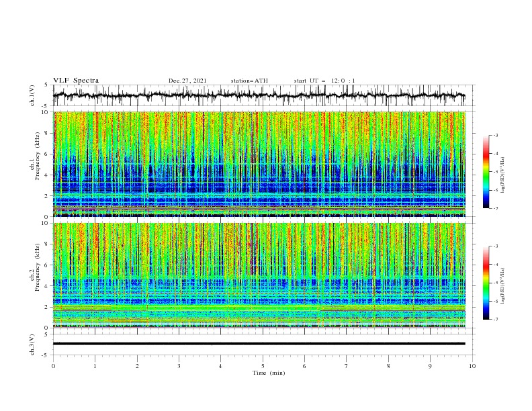The height and width of the screenshot is (411, 532).
Task: Click time axis tick label "1"
Action: [95, 366]
